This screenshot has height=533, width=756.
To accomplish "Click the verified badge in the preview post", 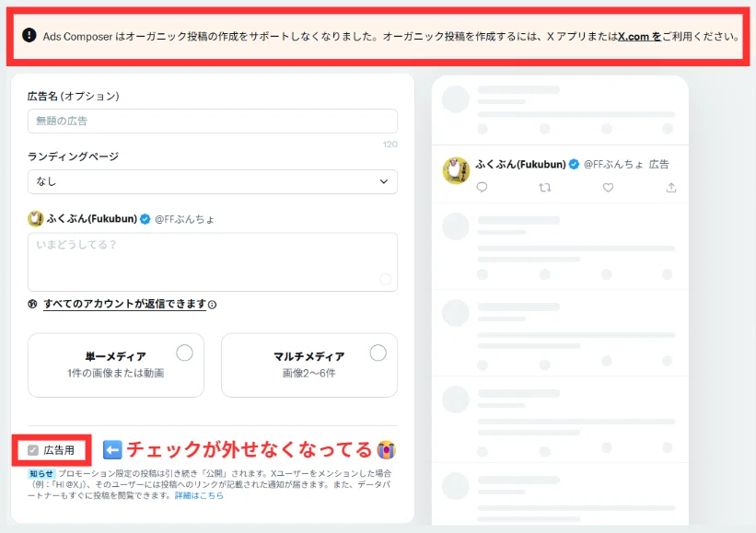I will [x=574, y=165].
